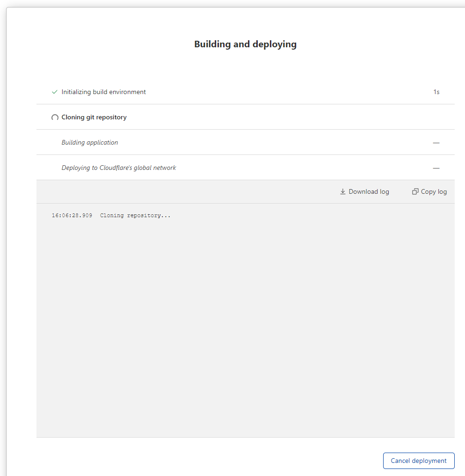
Task: Select the Building application step
Action: click(90, 143)
